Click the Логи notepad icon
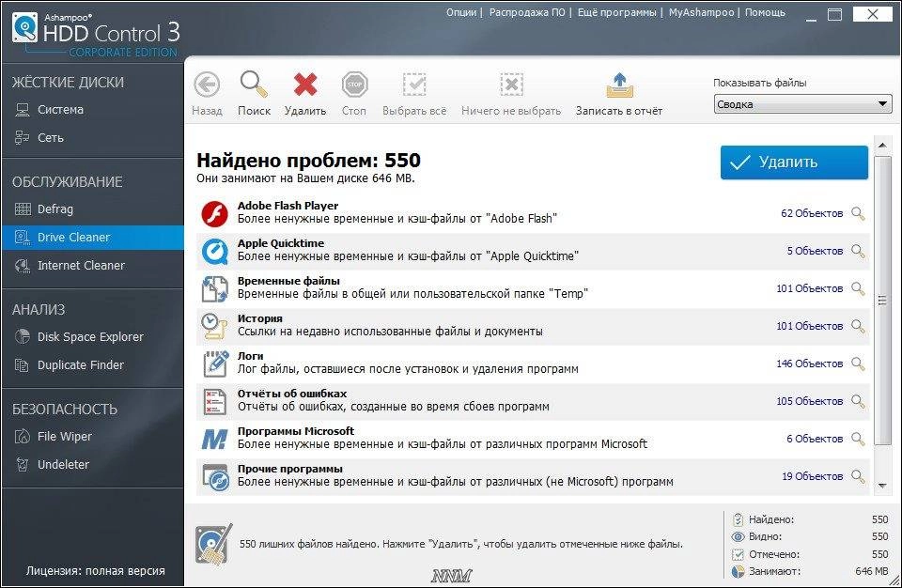This screenshot has width=902, height=588. (x=214, y=364)
